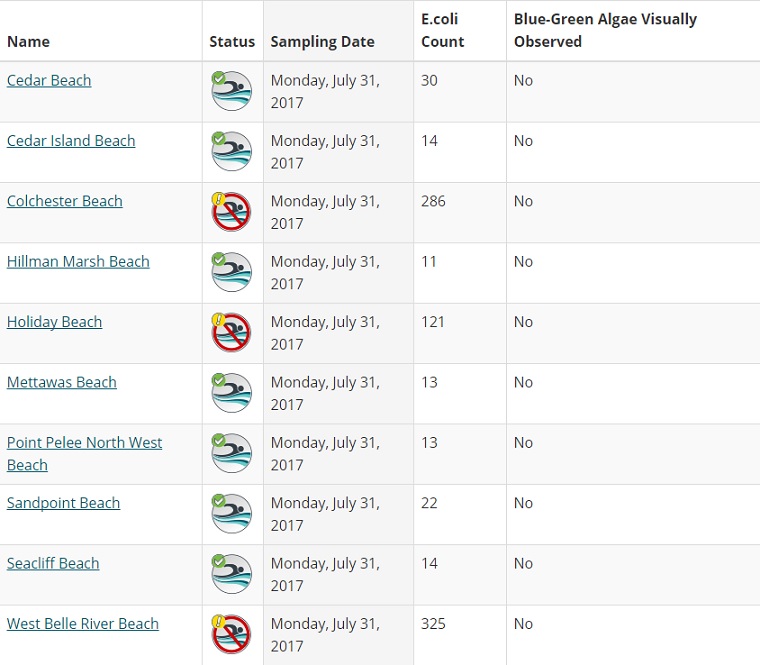Viewport: 760px width, 665px height.
Task: Open the Cedar Beach link
Action: (49, 80)
